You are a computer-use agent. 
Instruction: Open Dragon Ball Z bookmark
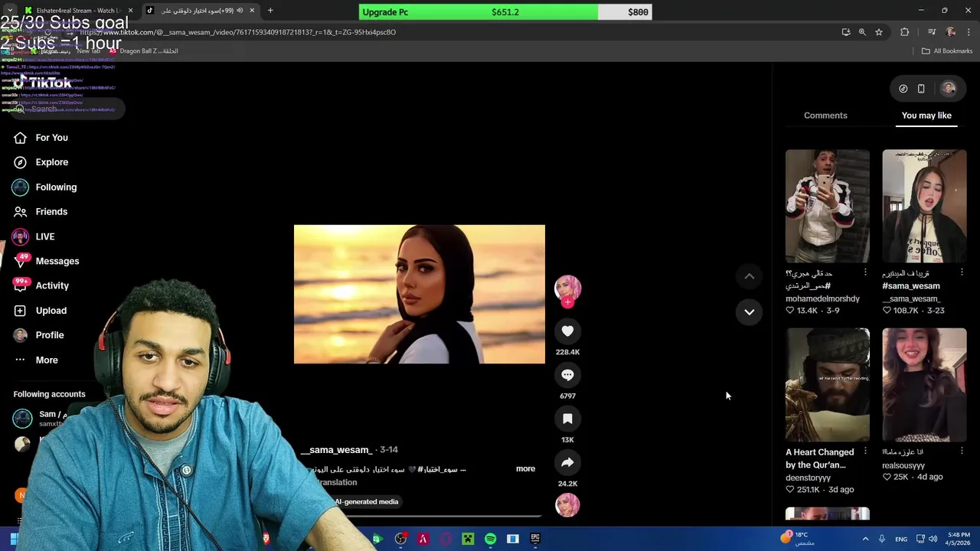143,51
